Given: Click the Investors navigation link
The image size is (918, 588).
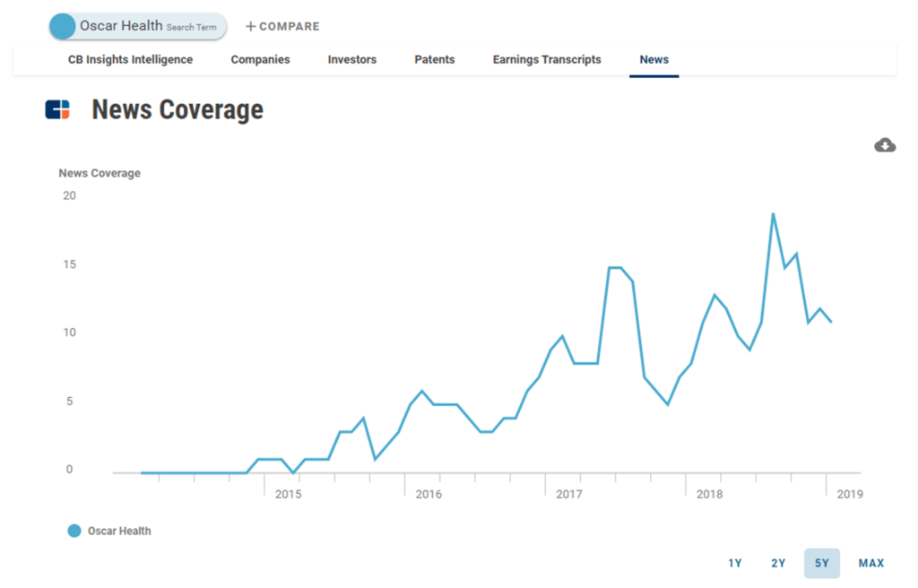Looking at the screenshot, I should tap(351, 59).
